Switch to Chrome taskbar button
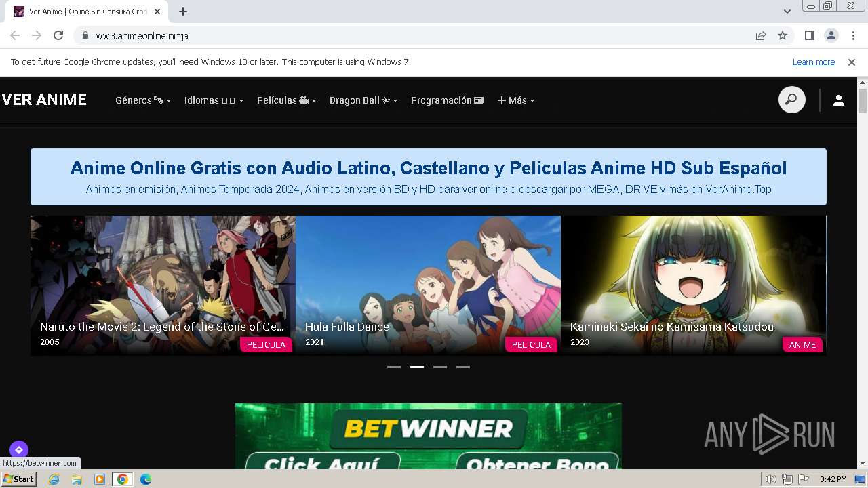 tap(123, 479)
